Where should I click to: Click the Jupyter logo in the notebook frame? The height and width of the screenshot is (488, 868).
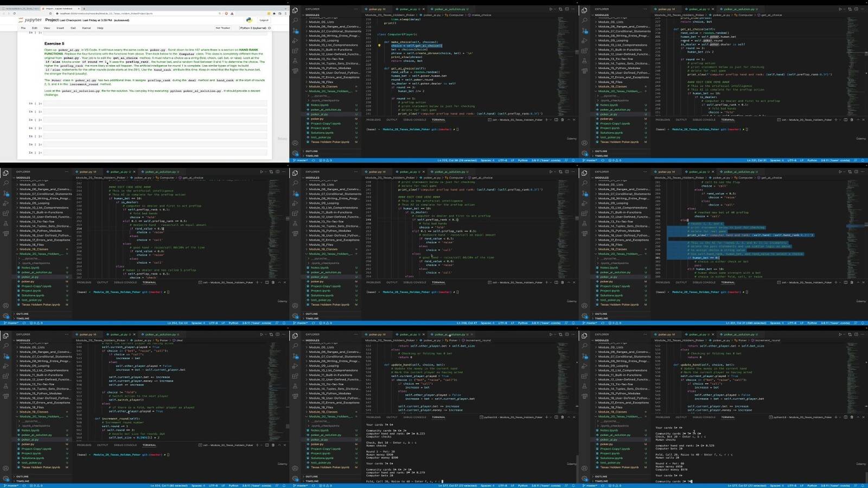[x=30, y=20]
